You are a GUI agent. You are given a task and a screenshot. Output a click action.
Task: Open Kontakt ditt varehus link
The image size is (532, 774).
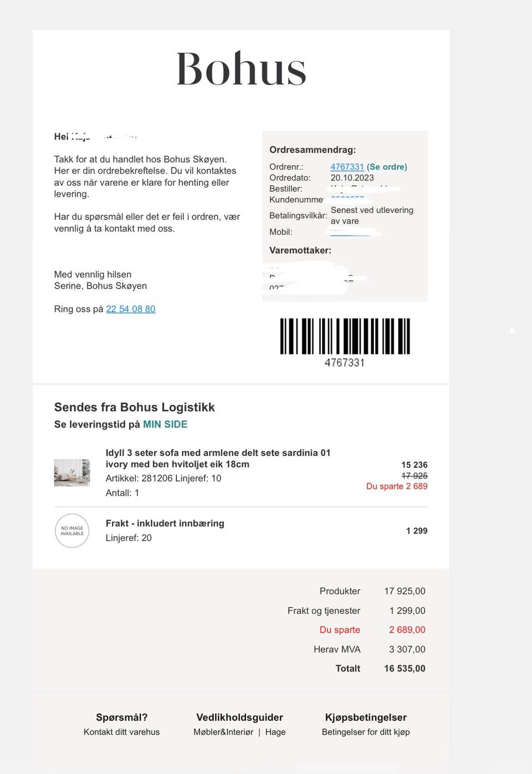[x=121, y=732]
